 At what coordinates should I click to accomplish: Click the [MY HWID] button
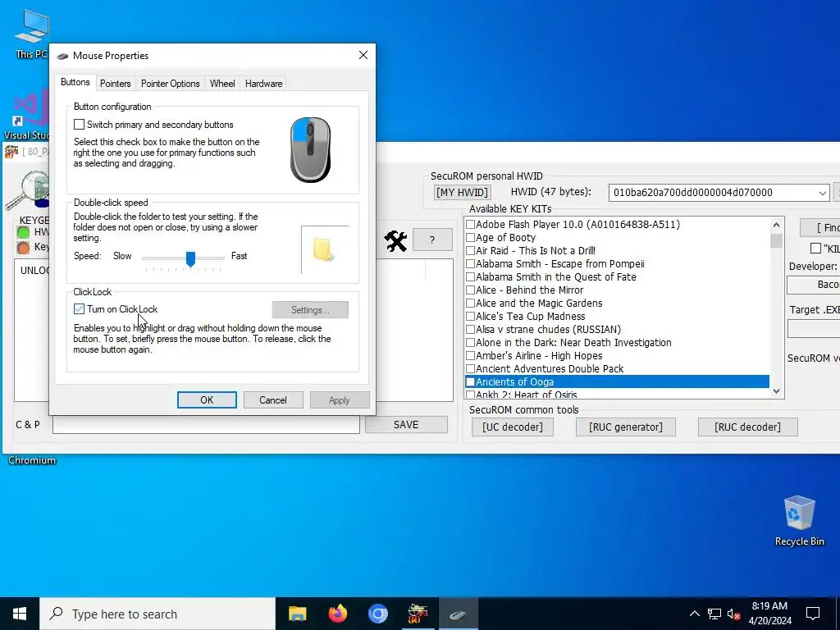pos(463,192)
